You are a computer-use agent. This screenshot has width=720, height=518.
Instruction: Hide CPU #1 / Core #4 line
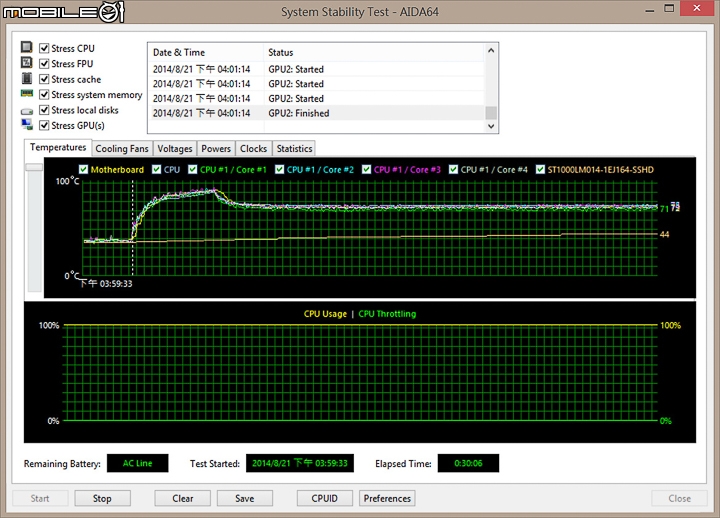(x=453, y=169)
